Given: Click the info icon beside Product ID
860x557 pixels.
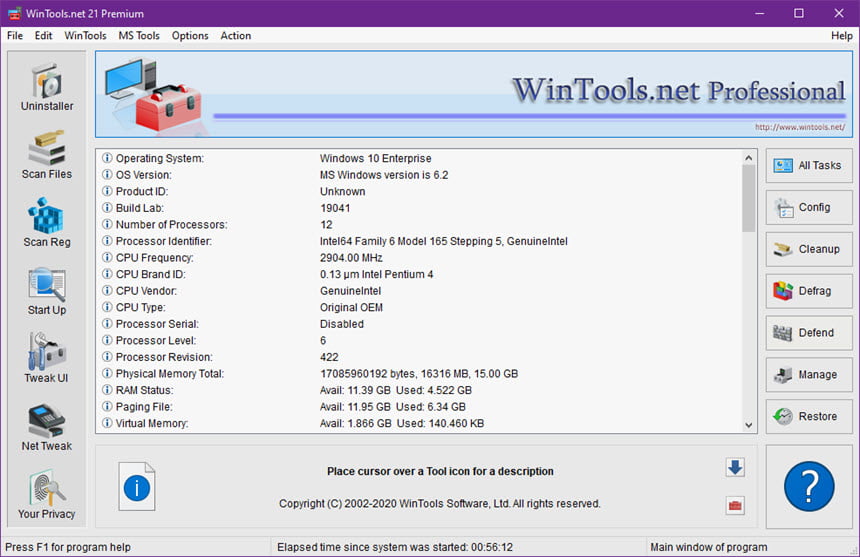Looking at the screenshot, I should click(108, 191).
